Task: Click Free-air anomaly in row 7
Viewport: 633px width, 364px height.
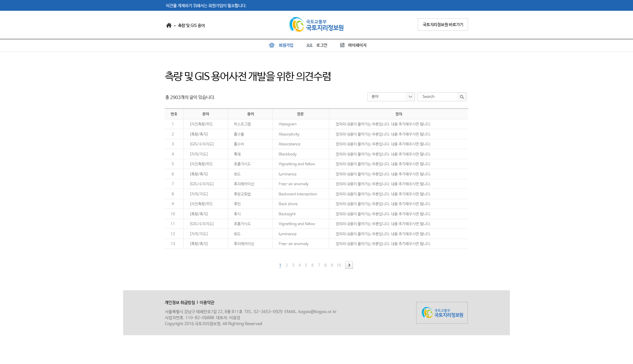Action: (294, 184)
